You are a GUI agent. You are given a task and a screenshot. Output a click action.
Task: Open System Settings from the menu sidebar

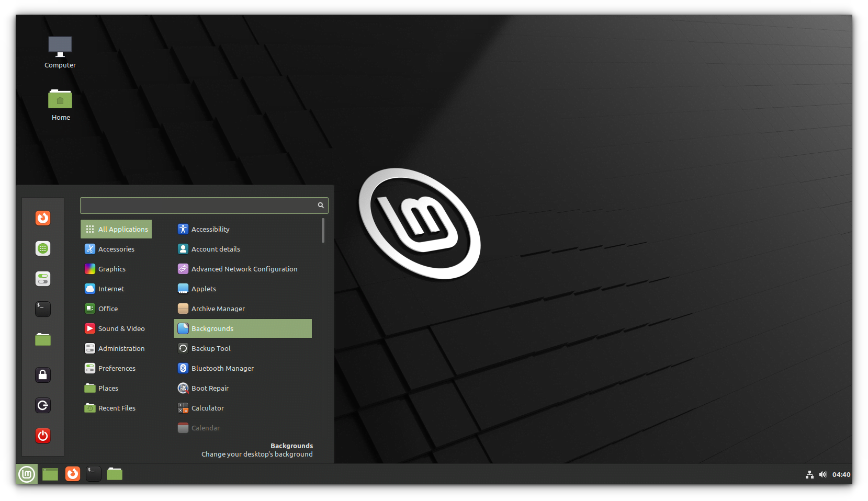click(42, 279)
